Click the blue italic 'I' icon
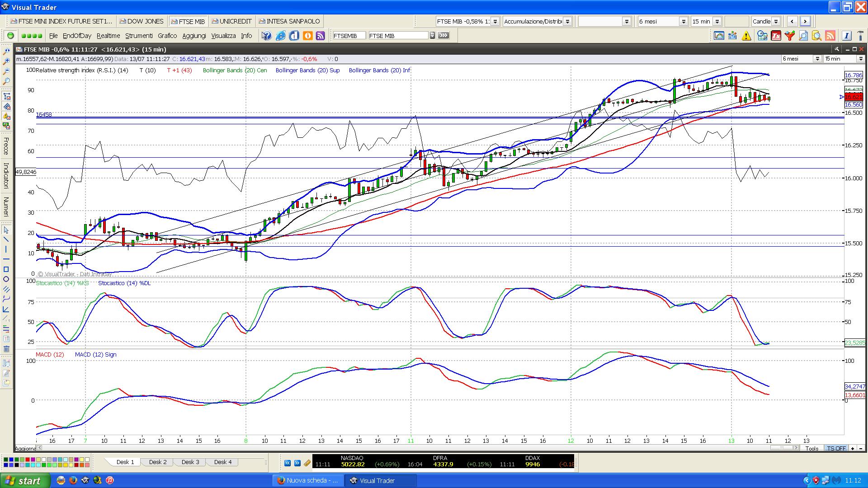The image size is (868, 488). pos(847,36)
